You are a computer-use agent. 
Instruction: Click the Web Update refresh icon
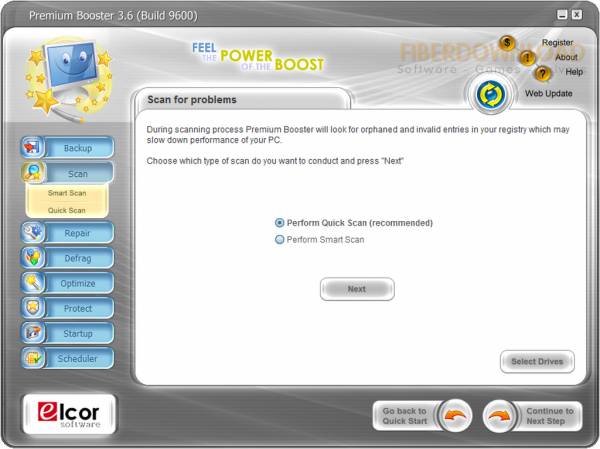tap(491, 94)
